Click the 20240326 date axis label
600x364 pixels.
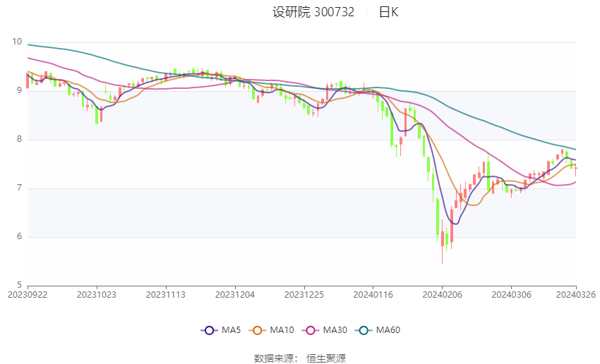(576, 295)
